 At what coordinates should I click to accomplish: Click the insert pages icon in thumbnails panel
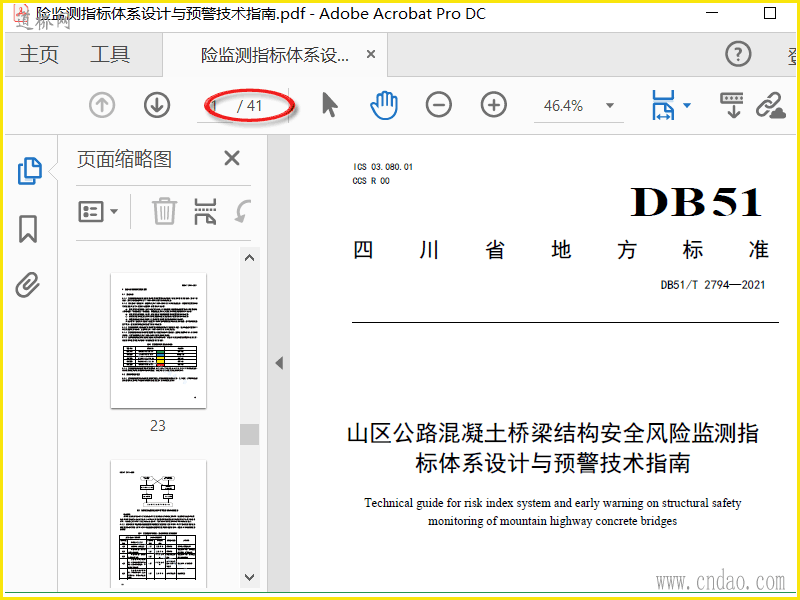pyautogui.click(x=205, y=211)
